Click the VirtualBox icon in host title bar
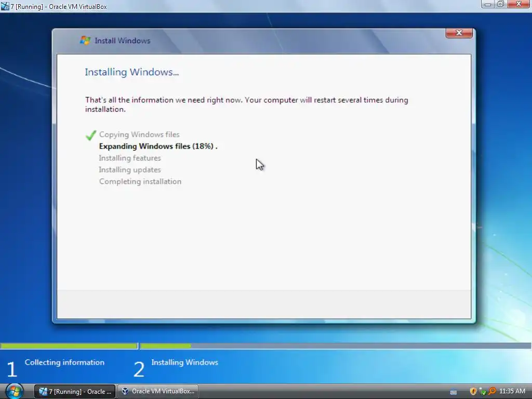The width and height of the screenshot is (532, 399). (5, 6)
